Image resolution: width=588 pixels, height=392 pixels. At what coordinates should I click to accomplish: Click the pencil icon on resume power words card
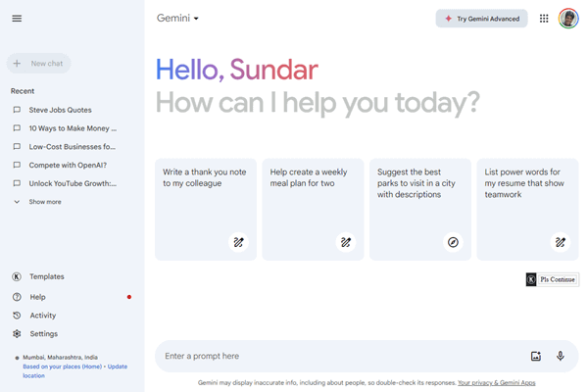[x=560, y=242]
